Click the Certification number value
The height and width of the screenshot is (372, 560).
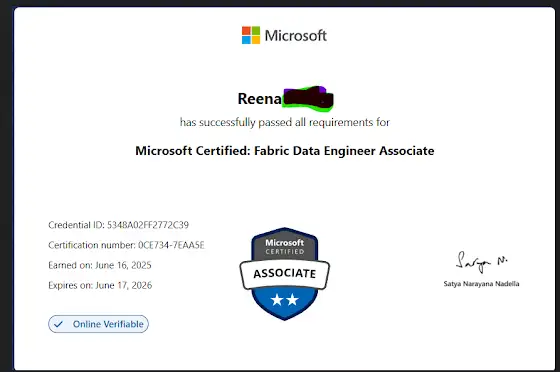tap(171, 245)
